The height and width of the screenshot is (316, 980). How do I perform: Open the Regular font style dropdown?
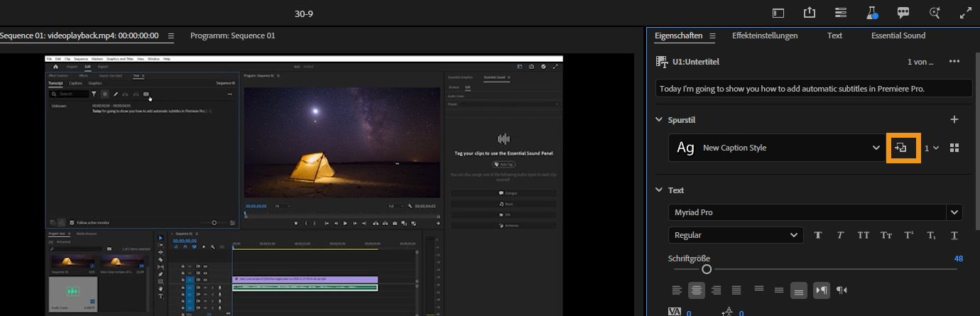[x=735, y=235]
